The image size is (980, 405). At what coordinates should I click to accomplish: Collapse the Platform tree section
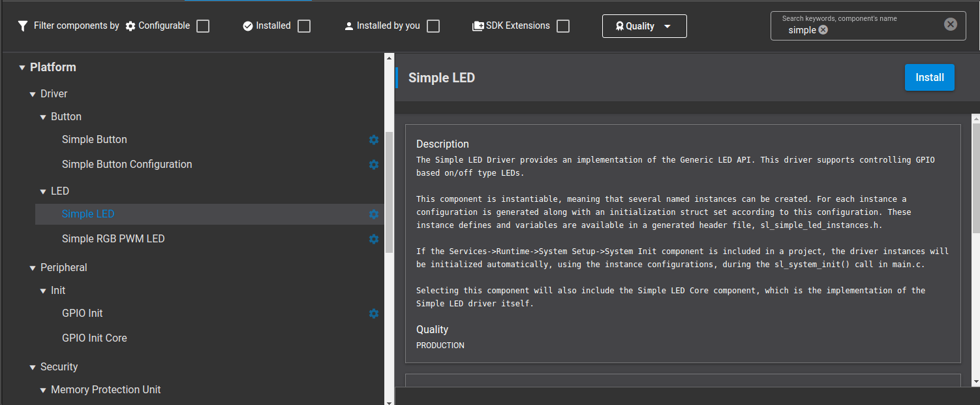click(x=22, y=67)
